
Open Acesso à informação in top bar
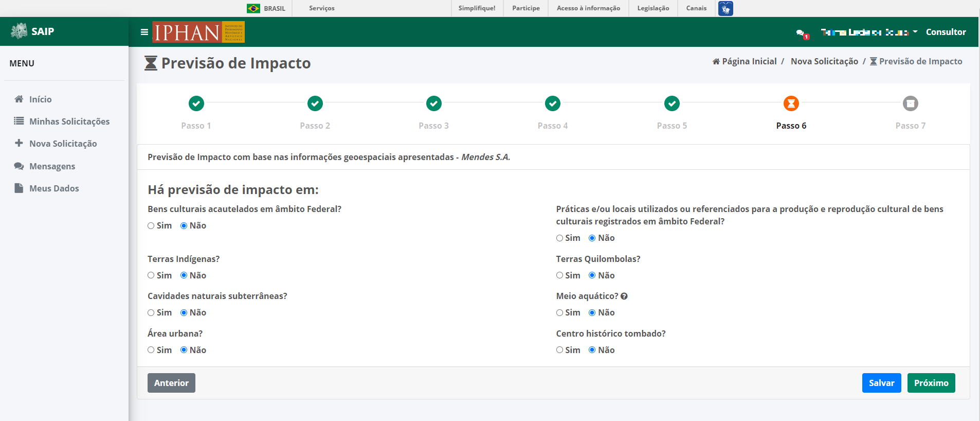pyautogui.click(x=589, y=8)
